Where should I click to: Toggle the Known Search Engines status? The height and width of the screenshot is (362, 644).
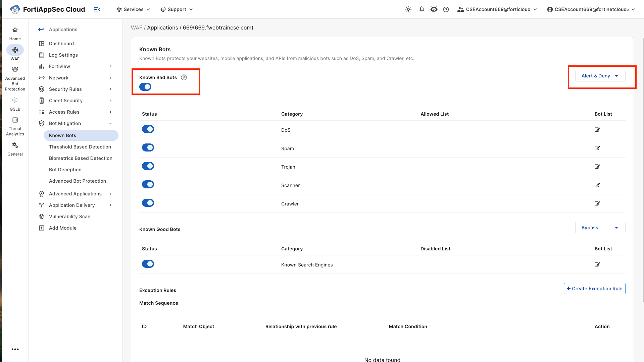pos(148,264)
